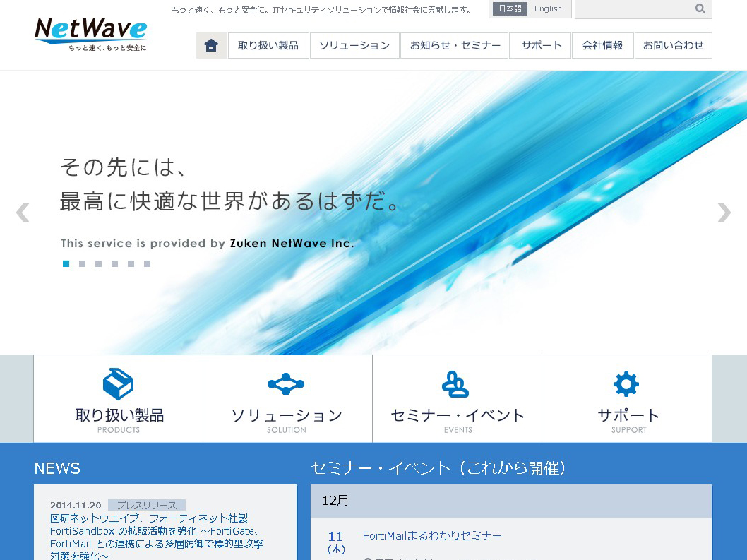Open ソリューション navigation menu
Image resolution: width=747 pixels, height=560 pixels.
354,45
